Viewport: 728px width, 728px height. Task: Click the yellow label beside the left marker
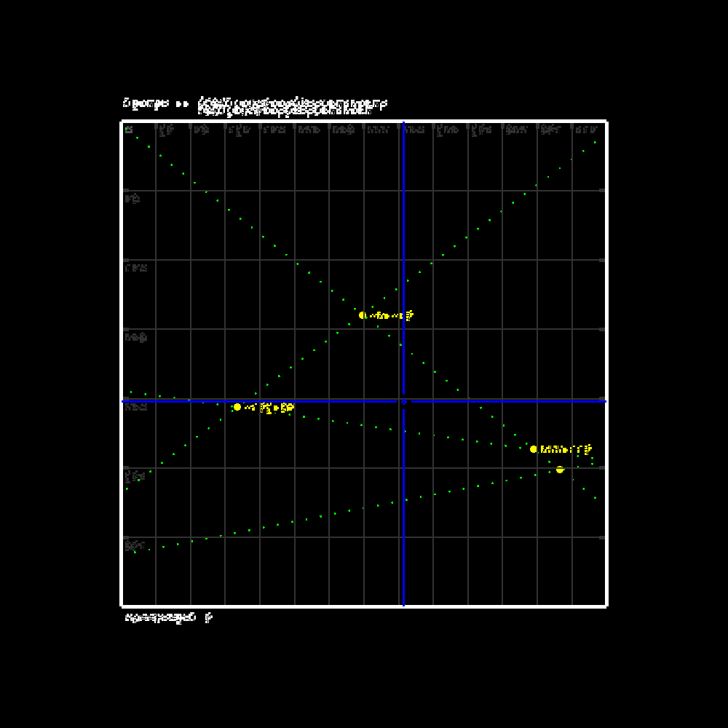click(x=269, y=408)
